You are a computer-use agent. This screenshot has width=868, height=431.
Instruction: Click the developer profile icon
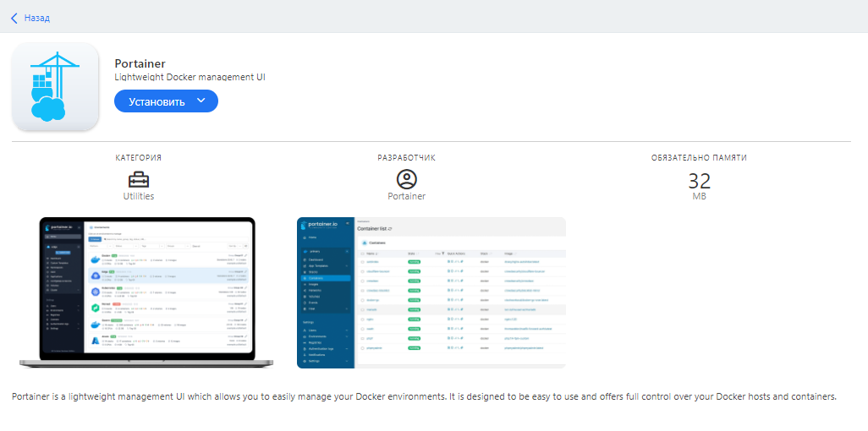406,179
